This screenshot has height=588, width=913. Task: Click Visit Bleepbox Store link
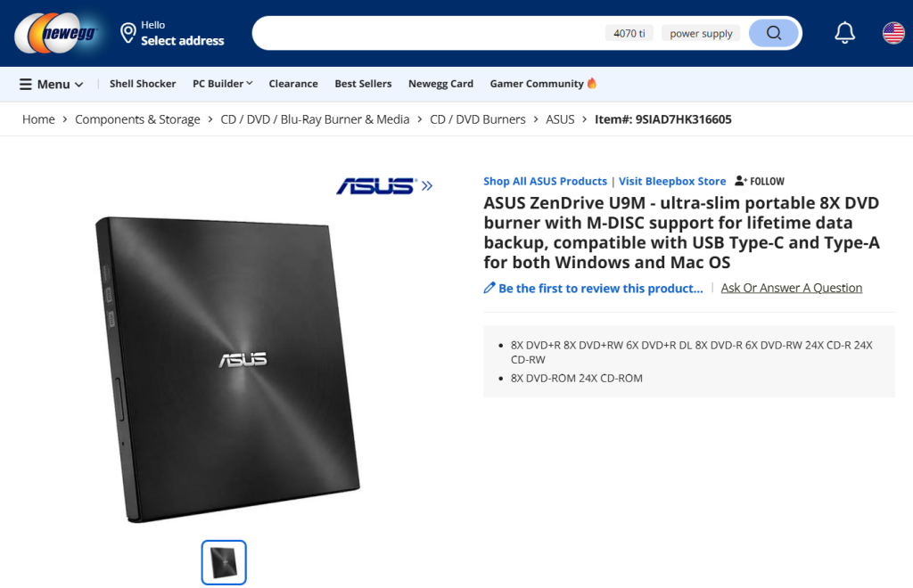click(672, 182)
